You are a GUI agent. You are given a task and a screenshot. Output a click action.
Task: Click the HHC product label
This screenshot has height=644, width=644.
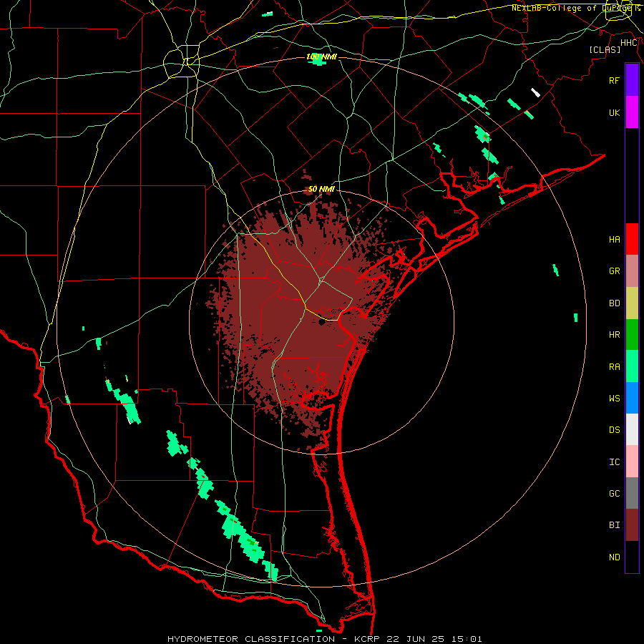[x=629, y=43]
